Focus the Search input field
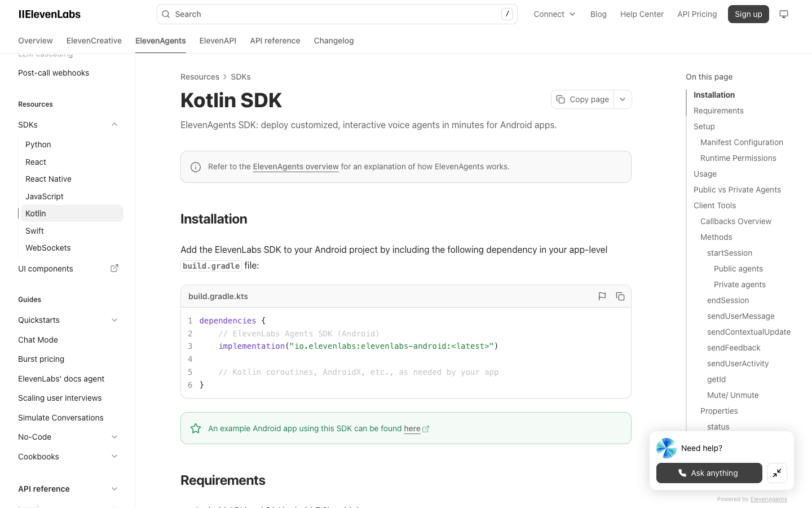 [337, 14]
